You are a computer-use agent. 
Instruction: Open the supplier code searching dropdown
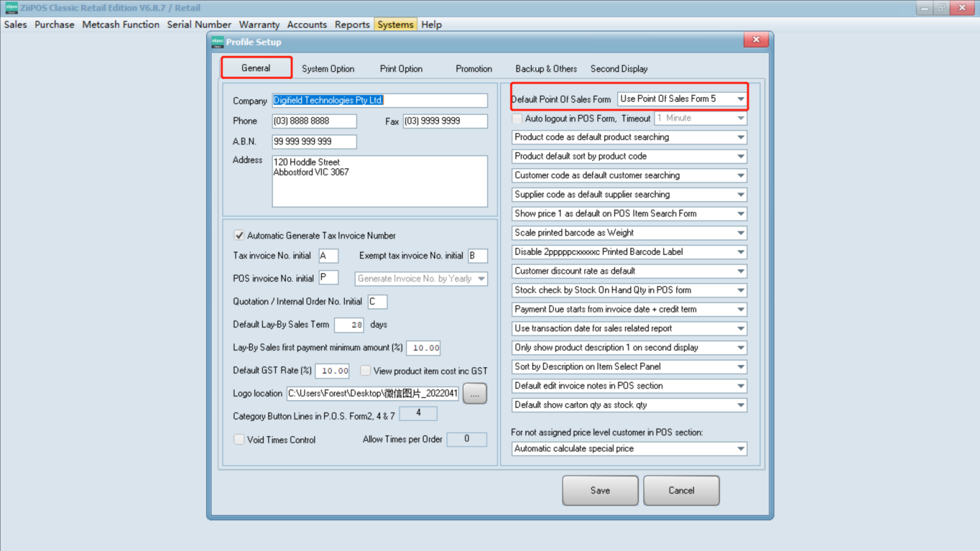point(739,195)
